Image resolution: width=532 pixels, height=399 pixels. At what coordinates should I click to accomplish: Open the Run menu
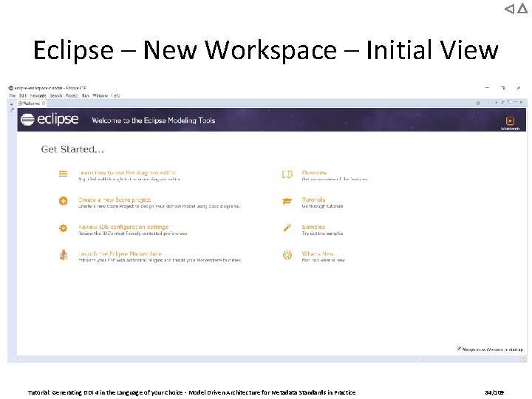[x=85, y=95]
